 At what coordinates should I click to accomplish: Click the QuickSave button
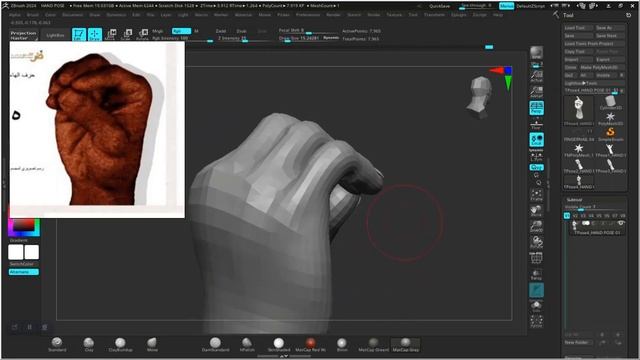(x=439, y=6)
